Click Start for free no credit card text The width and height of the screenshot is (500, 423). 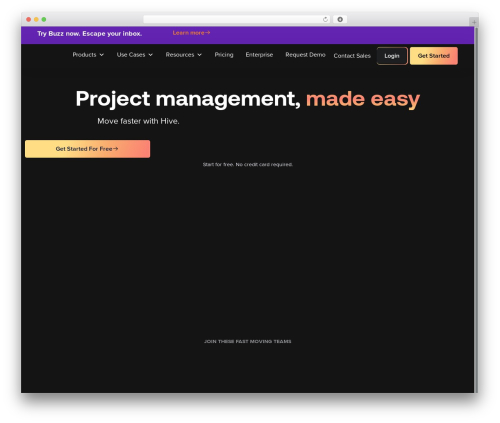point(248,164)
